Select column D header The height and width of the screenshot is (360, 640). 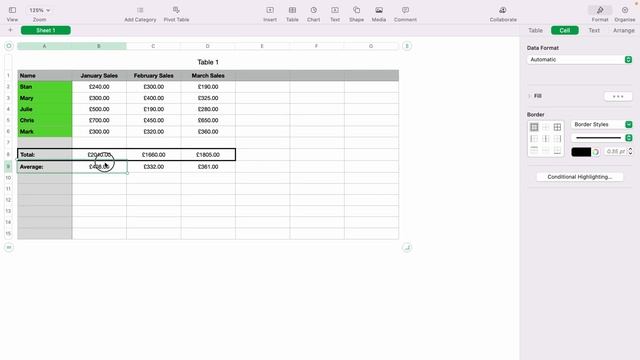pos(208,46)
